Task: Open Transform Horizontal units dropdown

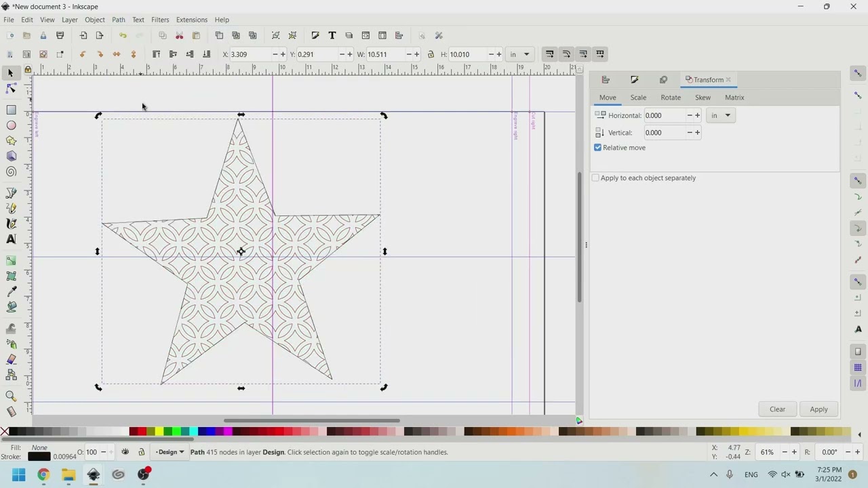Action: 721,115
